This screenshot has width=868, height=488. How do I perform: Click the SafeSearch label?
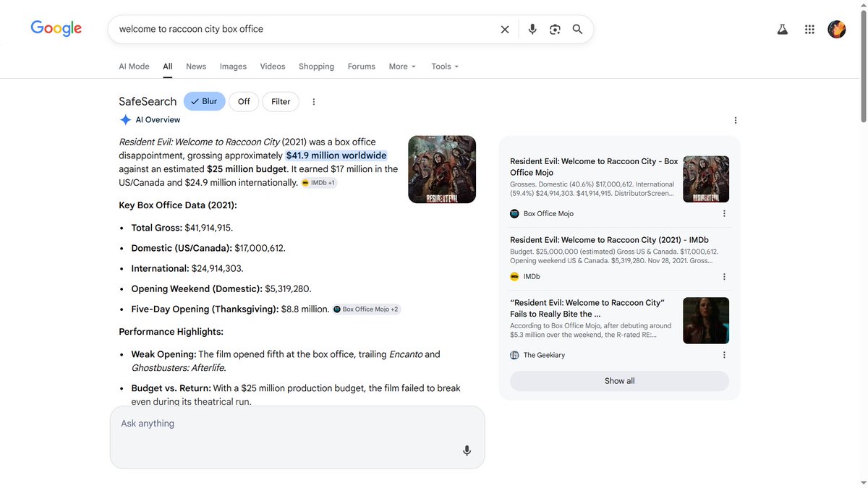click(148, 101)
